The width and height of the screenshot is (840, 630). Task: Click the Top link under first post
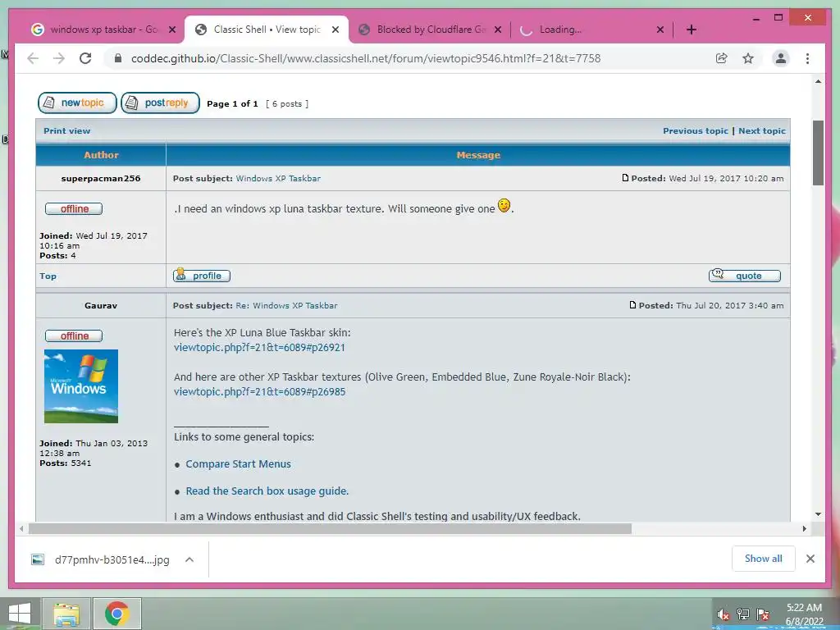[x=48, y=276]
